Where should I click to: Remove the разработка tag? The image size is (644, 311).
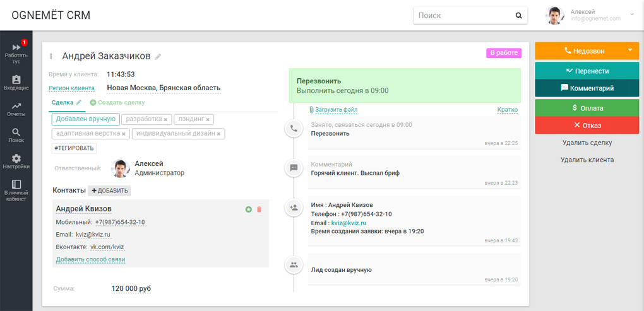click(165, 119)
